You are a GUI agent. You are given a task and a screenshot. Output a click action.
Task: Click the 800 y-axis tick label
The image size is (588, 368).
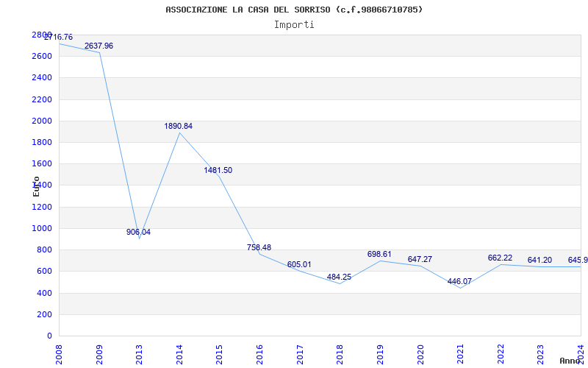[44, 250]
